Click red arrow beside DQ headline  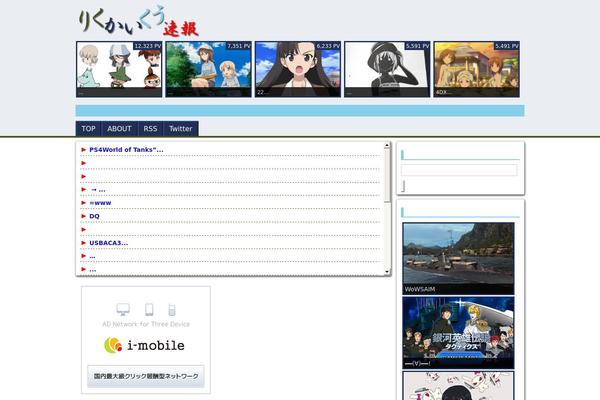coord(83,216)
